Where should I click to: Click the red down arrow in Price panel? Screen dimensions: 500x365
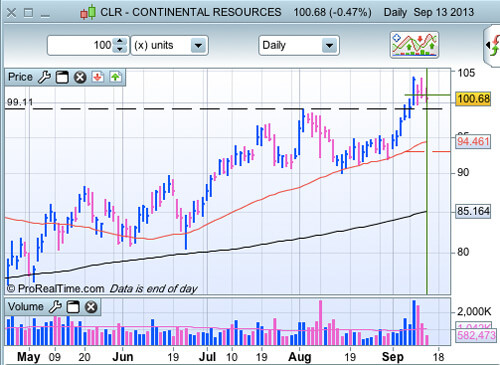(98, 77)
